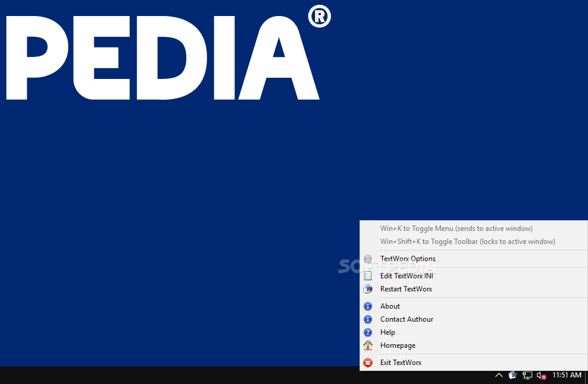Viewport: 588px width, 384px height.
Task: Click the red X icon beside Exit TextWorx
Action: [368, 363]
